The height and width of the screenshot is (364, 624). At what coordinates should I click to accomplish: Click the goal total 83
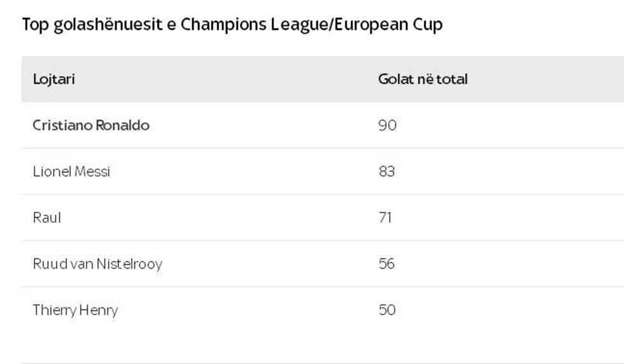click(386, 172)
